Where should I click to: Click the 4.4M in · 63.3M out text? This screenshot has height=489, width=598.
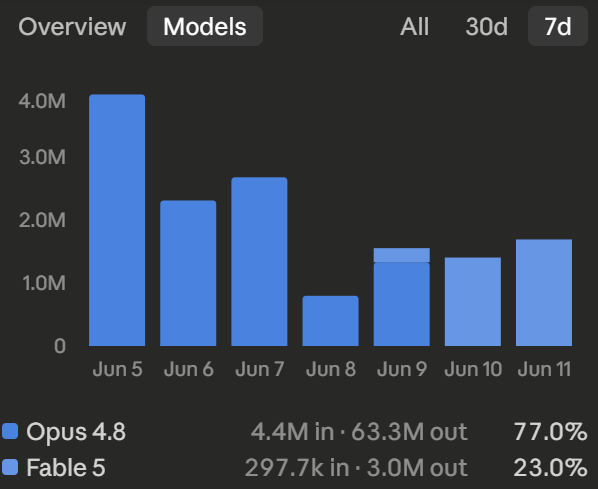point(359,432)
